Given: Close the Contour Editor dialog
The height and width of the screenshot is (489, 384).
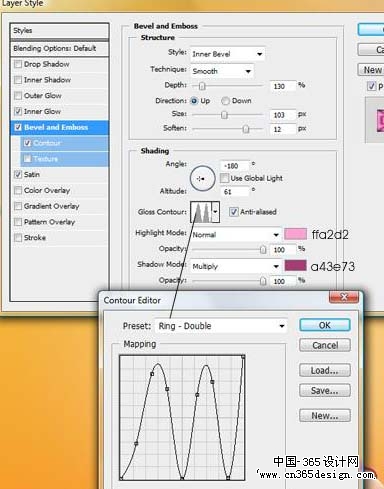Looking at the screenshot, I should pyautogui.click(x=344, y=297).
